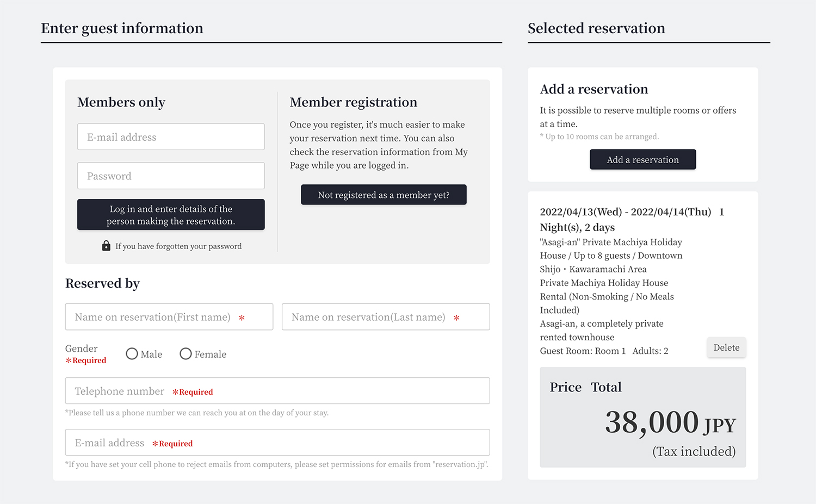Focus the Reserved by E-mail address field
The height and width of the screenshot is (504, 816).
(x=277, y=443)
